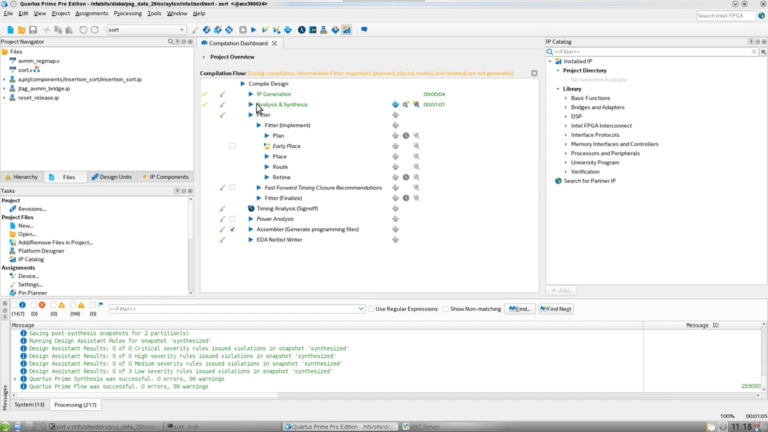Expand the Project Overview section
This screenshot has width=768, height=432.
pyautogui.click(x=204, y=57)
